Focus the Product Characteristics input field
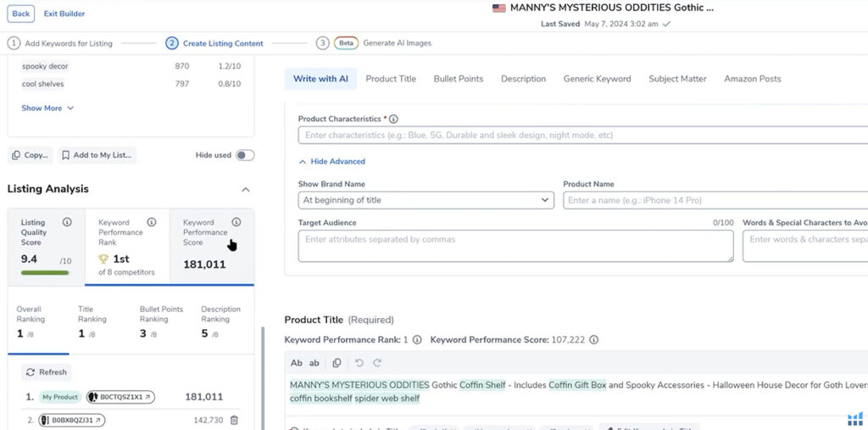This screenshot has width=868, height=430. tap(583, 135)
